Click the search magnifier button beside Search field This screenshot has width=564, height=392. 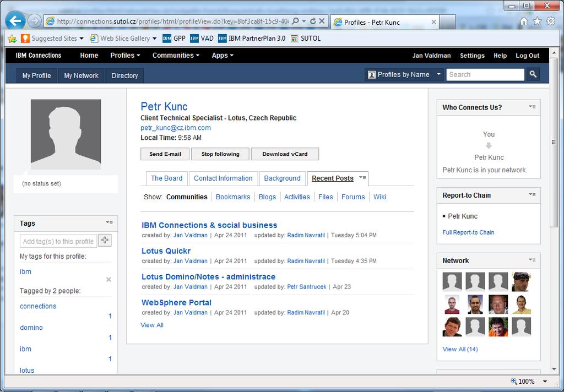click(533, 74)
